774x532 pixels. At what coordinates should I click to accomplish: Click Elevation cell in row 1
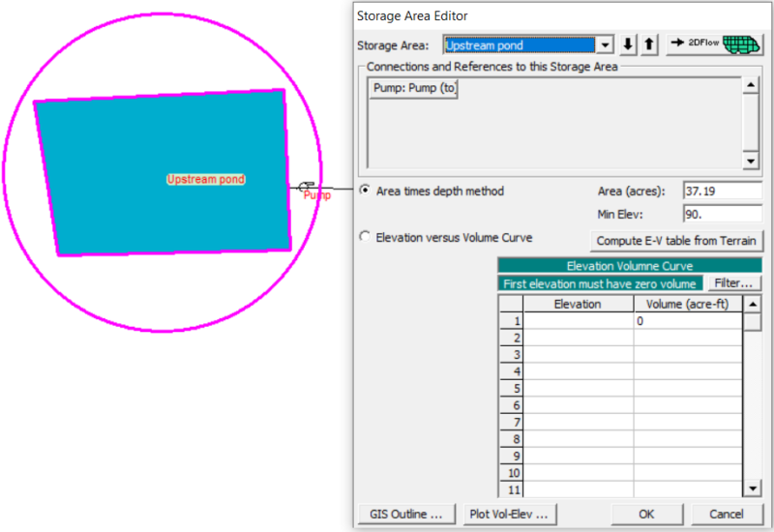point(579,321)
